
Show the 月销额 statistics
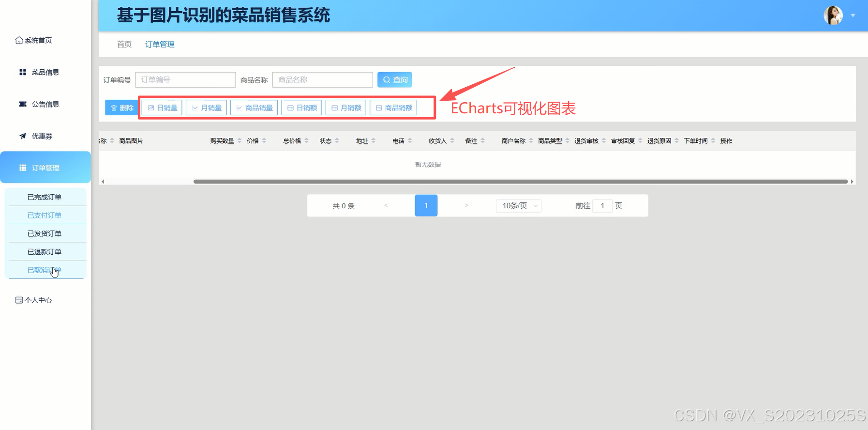(x=346, y=107)
